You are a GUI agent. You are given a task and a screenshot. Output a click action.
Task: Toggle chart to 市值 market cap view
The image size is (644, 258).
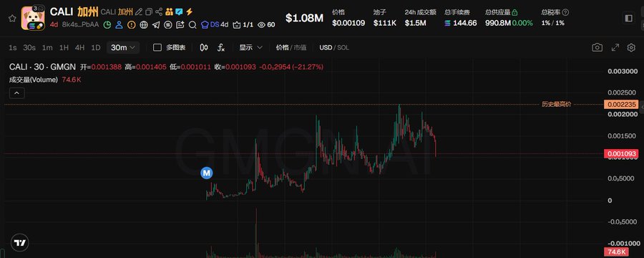300,48
